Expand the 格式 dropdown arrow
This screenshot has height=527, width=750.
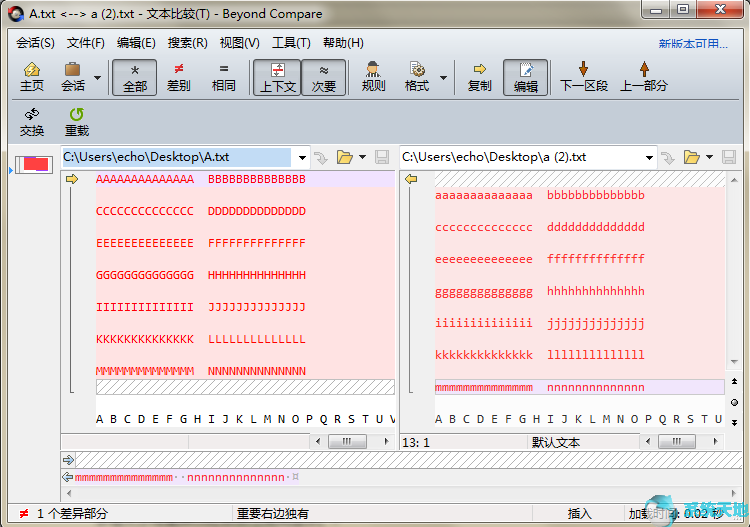click(443, 77)
